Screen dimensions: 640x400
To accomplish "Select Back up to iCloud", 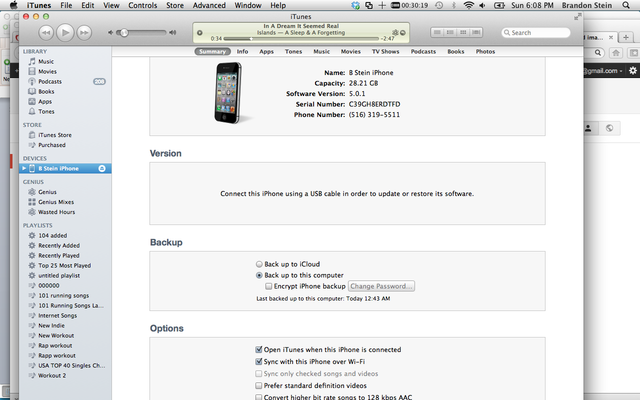I will (259, 264).
